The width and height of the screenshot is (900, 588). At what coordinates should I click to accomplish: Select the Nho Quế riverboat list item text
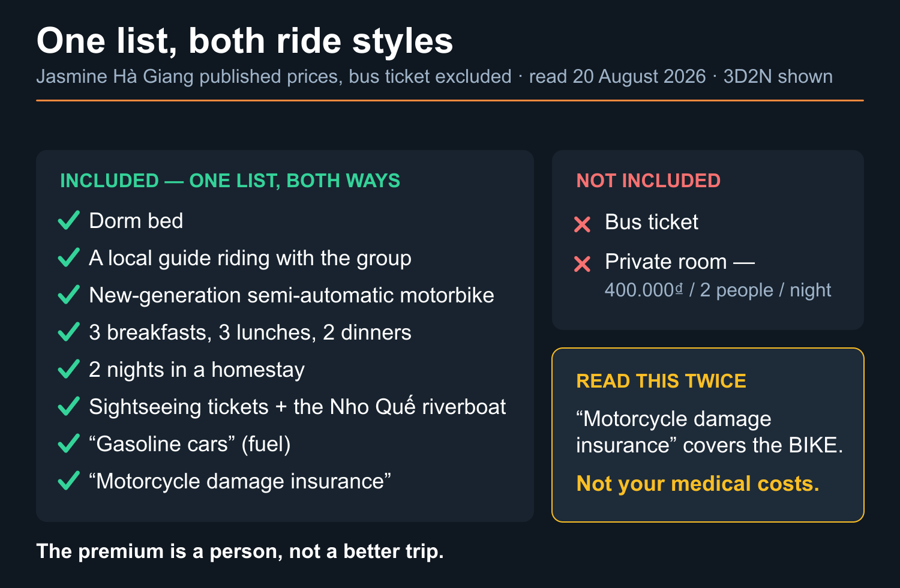pos(297,407)
